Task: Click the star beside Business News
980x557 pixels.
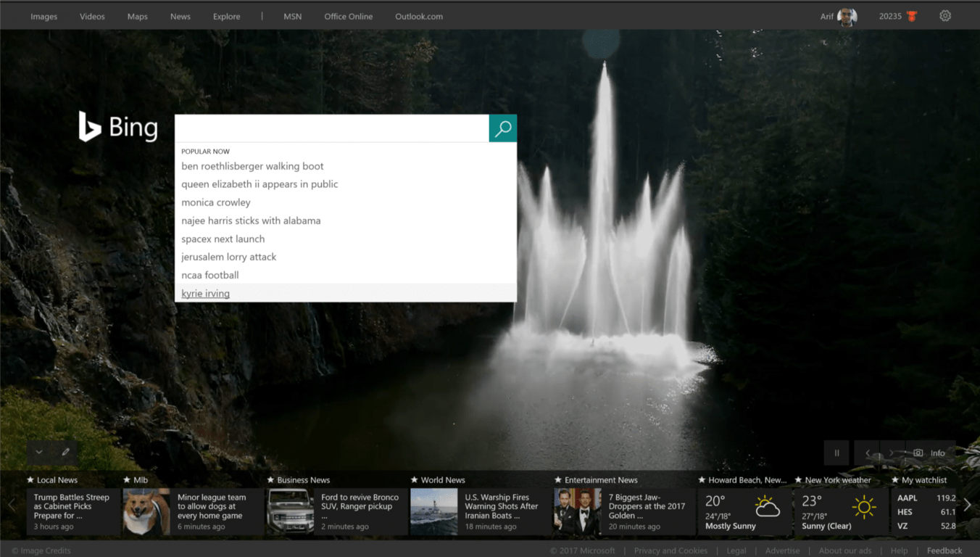Action: click(x=271, y=480)
